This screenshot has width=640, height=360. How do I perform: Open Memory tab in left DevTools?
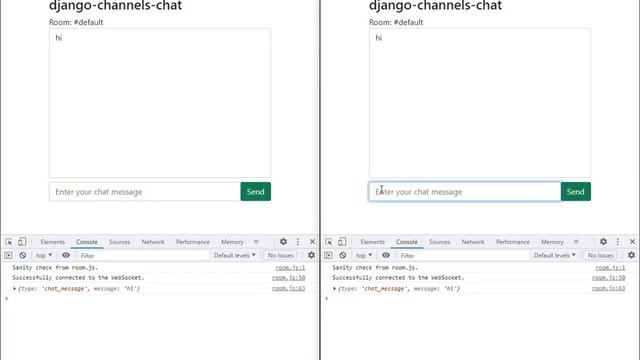point(232,242)
